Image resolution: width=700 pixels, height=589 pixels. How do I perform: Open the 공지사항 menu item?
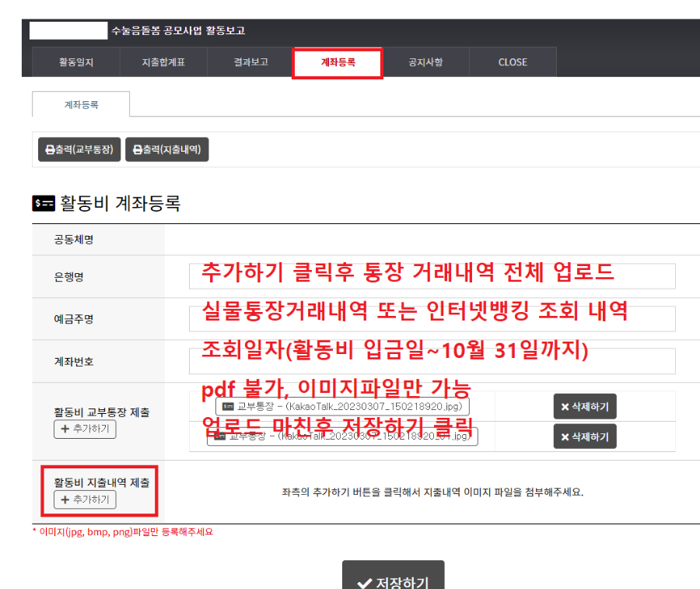coord(426,62)
